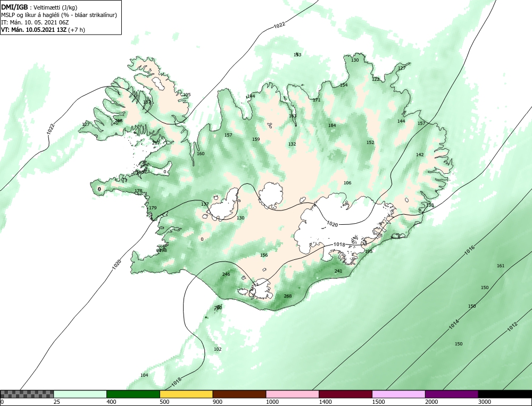
Task: Click the map value "102"
Action: click(x=218, y=349)
